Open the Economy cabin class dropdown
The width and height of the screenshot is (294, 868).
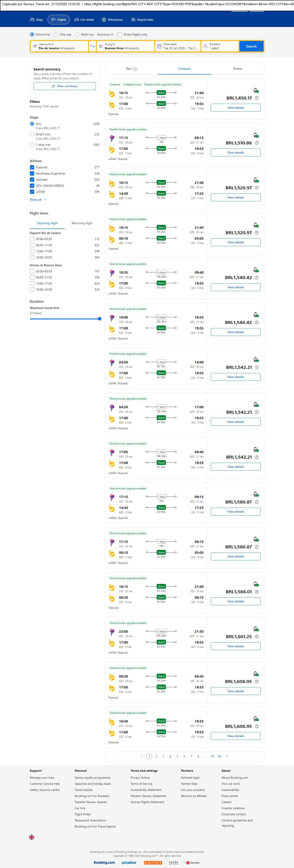click(x=105, y=34)
